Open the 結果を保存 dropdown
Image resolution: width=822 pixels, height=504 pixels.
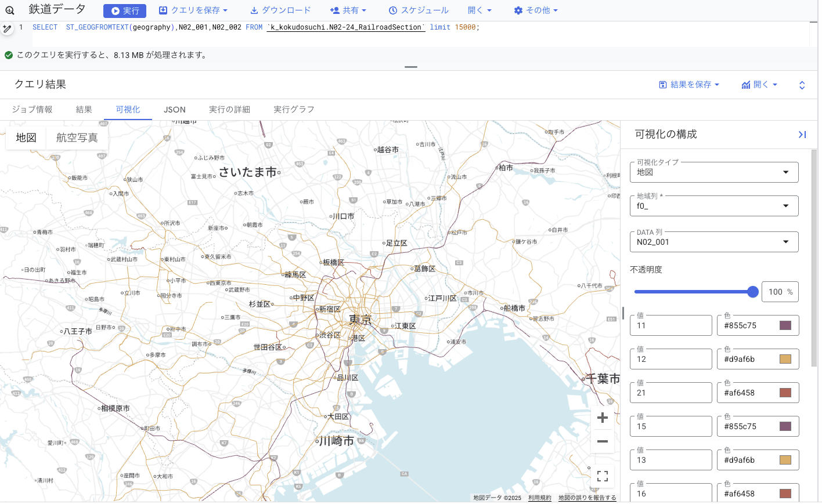click(x=689, y=85)
